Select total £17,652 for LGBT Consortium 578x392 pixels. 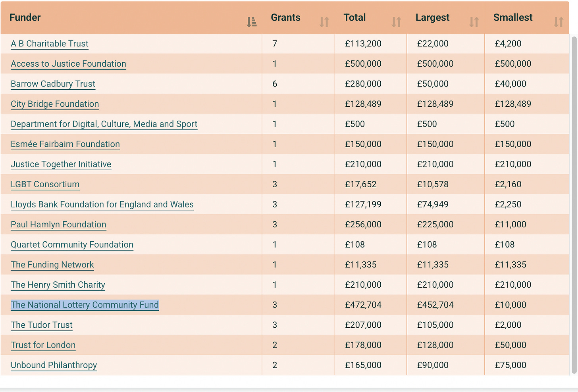coord(361,184)
